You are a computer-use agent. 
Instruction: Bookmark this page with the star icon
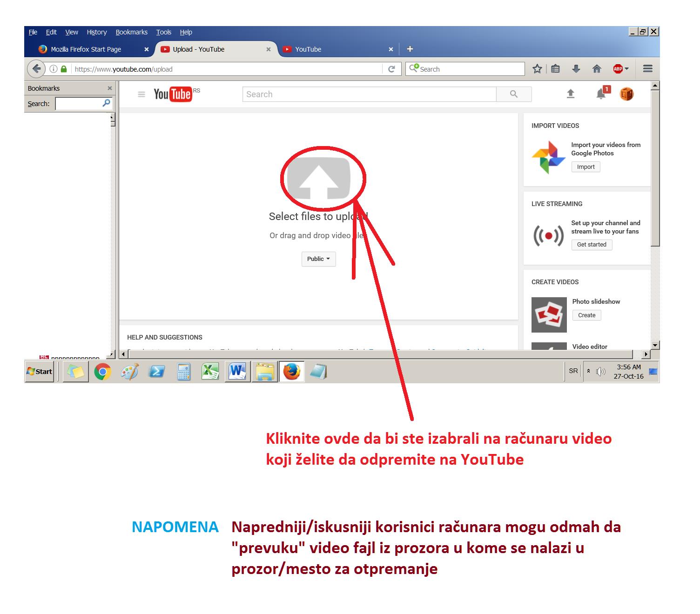point(537,69)
